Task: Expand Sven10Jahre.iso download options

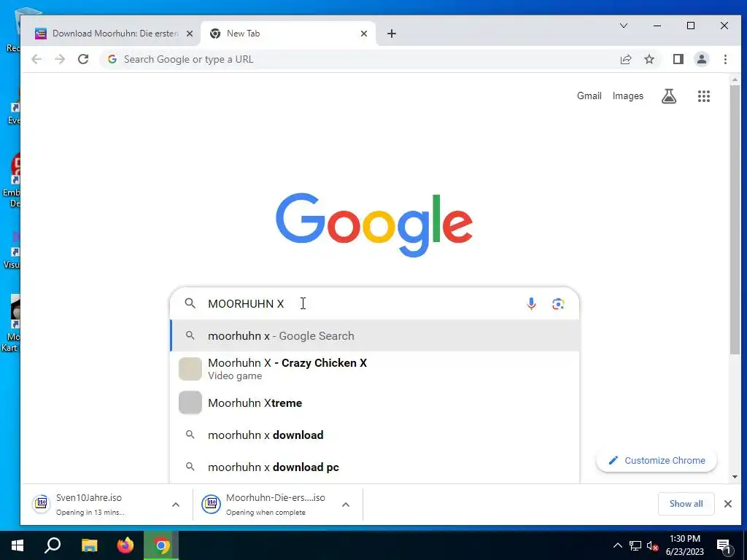Action: 175,505
